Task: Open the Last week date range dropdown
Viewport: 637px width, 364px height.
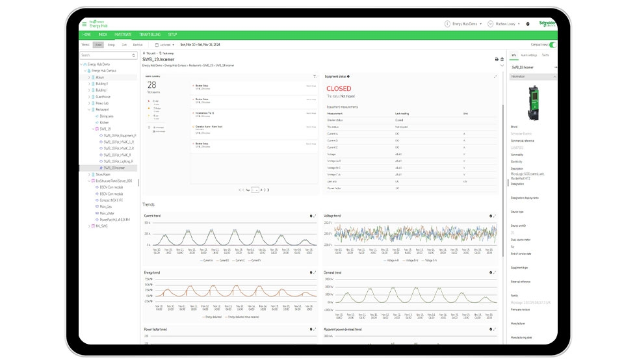Action: (x=166, y=45)
